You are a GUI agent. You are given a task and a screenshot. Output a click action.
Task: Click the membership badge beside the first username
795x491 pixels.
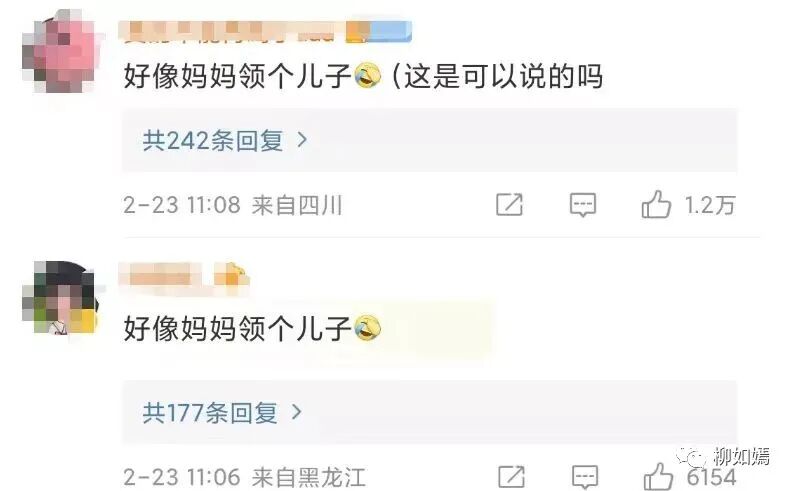[379, 30]
